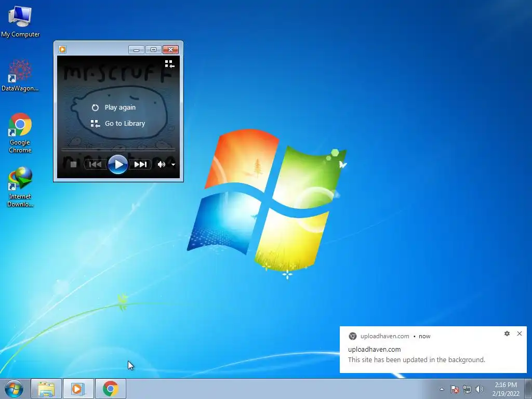Click the Switch to Library icon in the player
532x399 pixels.
pyautogui.click(x=170, y=64)
